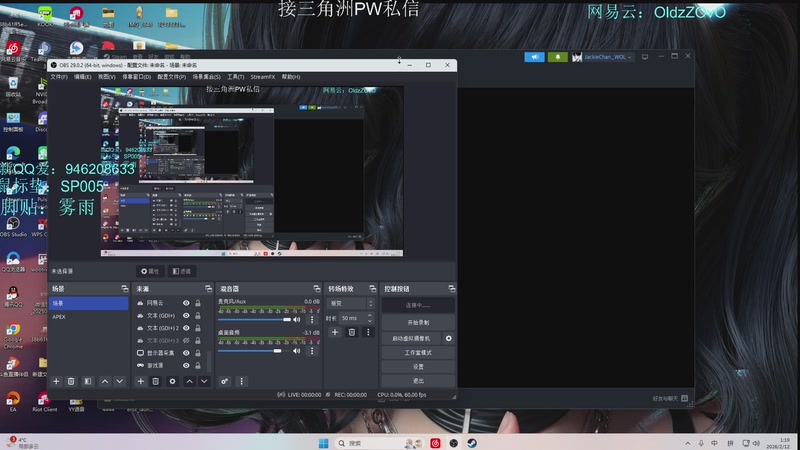The image size is (800, 450).
Task: Show the hidden 文本 (GDI+) 3 source
Action: pos(186,341)
